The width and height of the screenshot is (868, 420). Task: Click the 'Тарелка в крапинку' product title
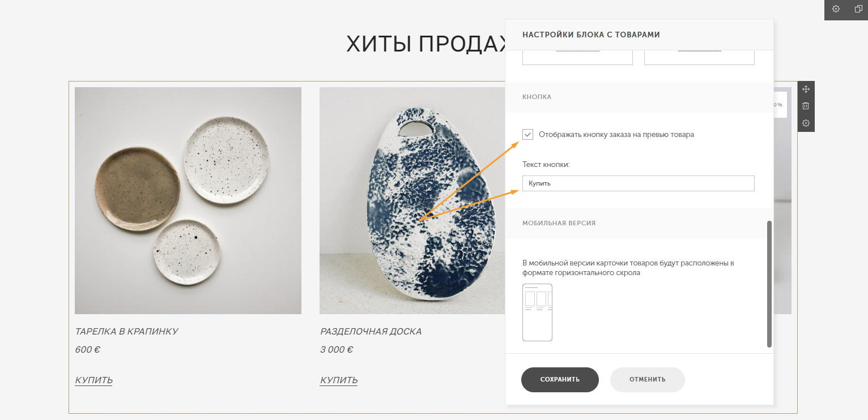tap(126, 331)
